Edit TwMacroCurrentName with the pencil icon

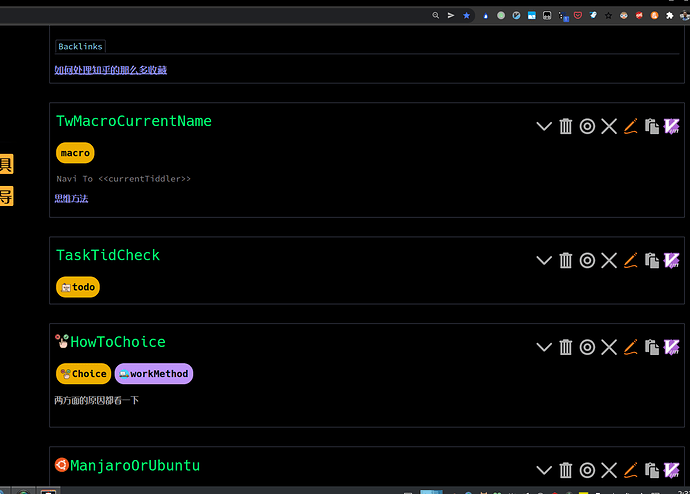click(x=631, y=127)
